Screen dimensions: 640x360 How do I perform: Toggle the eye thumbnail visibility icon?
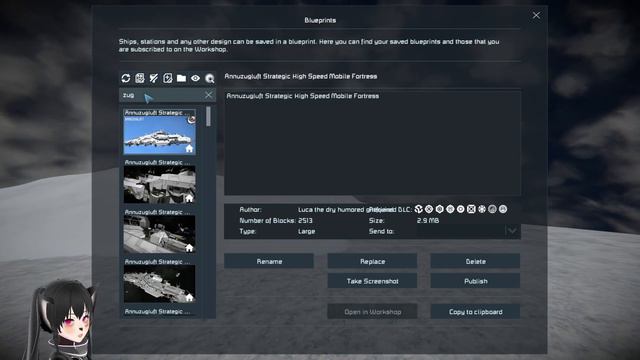[196, 78]
